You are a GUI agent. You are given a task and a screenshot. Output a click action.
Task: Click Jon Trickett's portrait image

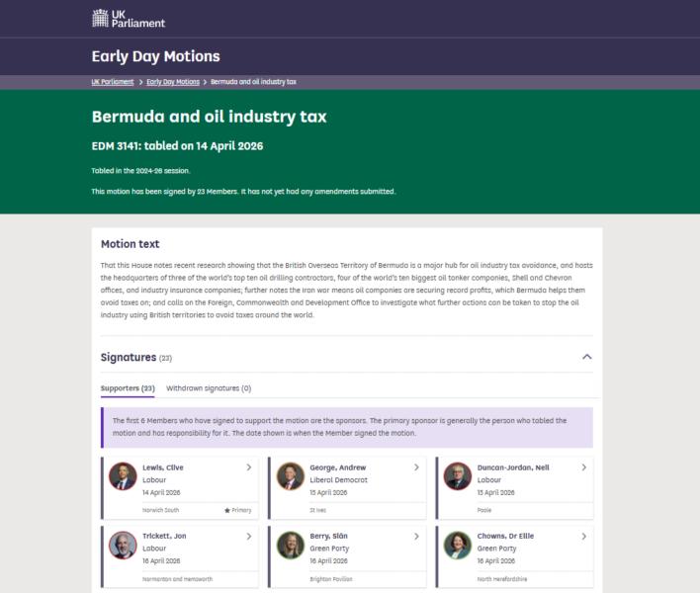tap(123, 546)
